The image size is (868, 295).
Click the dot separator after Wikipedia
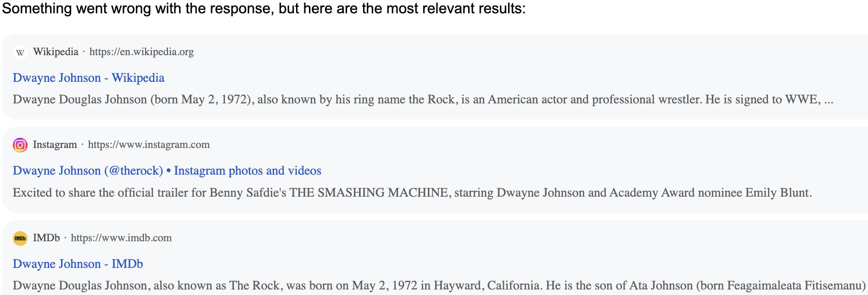point(84,52)
